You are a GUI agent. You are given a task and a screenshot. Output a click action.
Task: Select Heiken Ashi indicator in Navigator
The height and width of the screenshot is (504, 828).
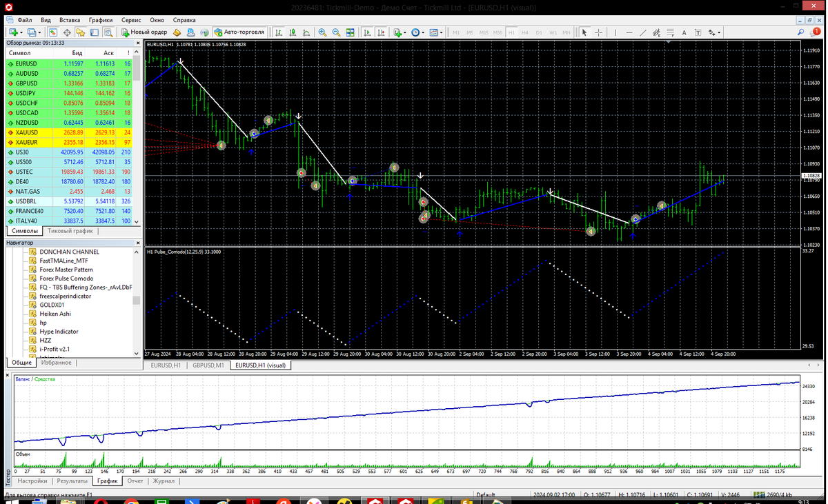pyautogui.click(x=55, y=314)
